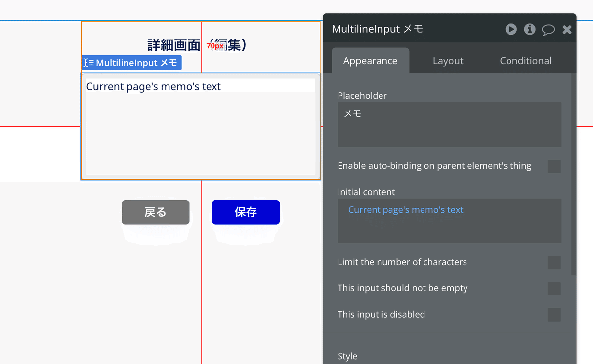Click the panel title MultilineInput メモ
This screenshot has height=364, width=593.
pyautogui.click(x=378, y=29)
